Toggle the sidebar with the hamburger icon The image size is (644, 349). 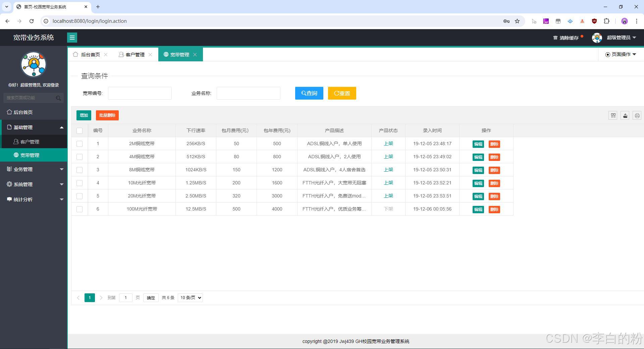point(72,38)
